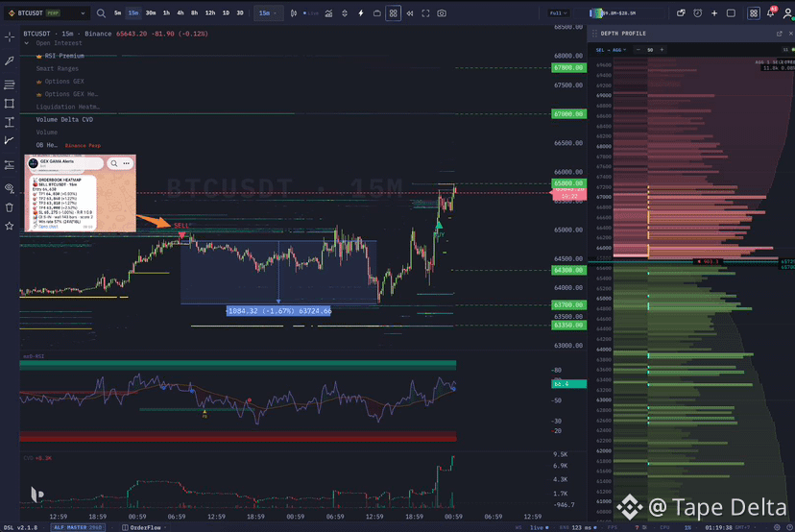Toggle the Options GEX indicator
The height and width of the screenshot is (532, 795).
64,81
